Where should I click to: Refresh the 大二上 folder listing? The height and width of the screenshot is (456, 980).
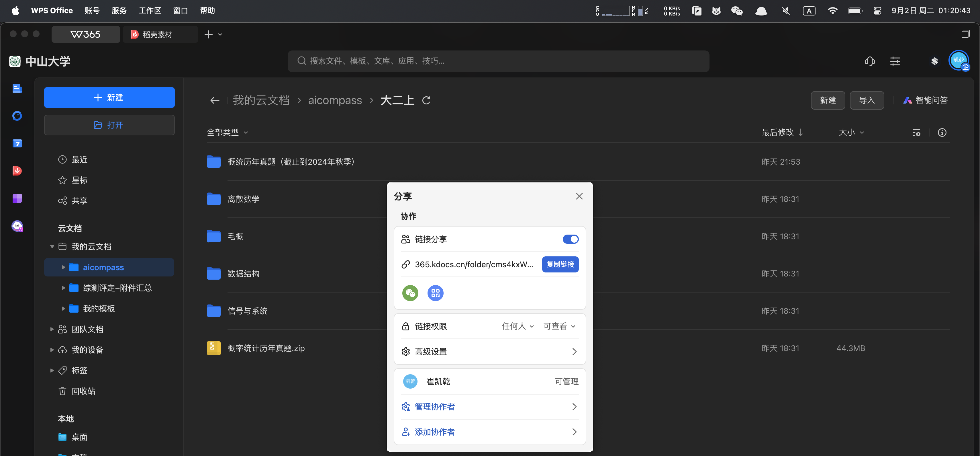tap(426, 100)
